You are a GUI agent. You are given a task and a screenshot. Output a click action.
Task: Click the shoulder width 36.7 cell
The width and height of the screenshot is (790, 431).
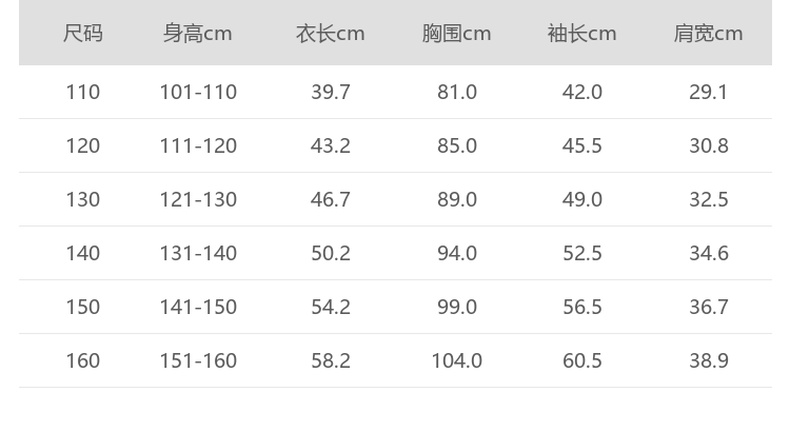click(708, 307)
